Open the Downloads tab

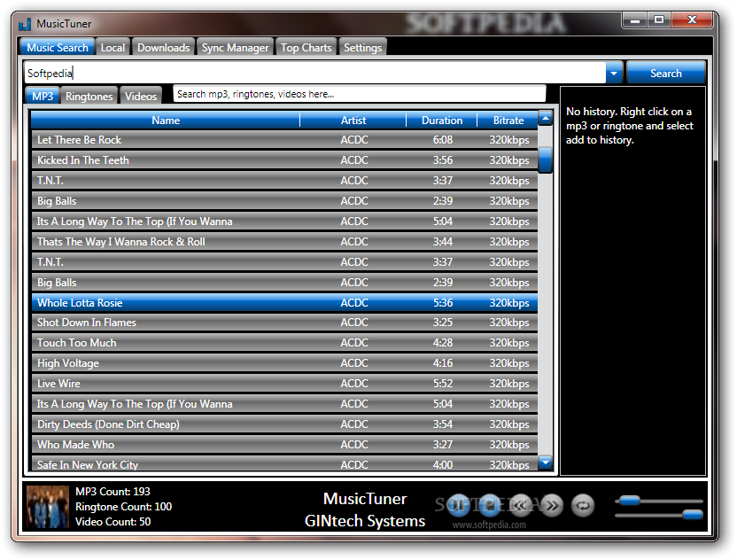[164, 48]
